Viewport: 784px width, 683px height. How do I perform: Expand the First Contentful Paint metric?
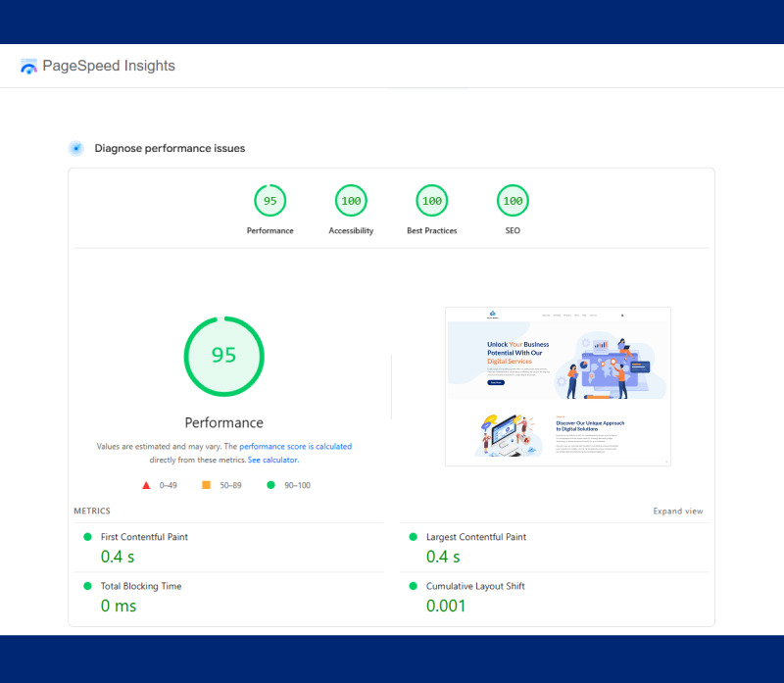tap(144, 537)
